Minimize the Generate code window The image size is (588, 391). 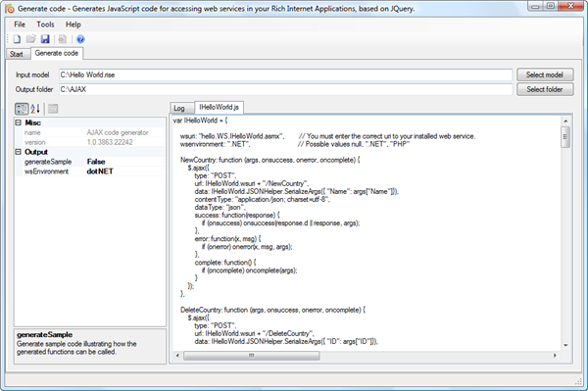(x=535, y=6)
